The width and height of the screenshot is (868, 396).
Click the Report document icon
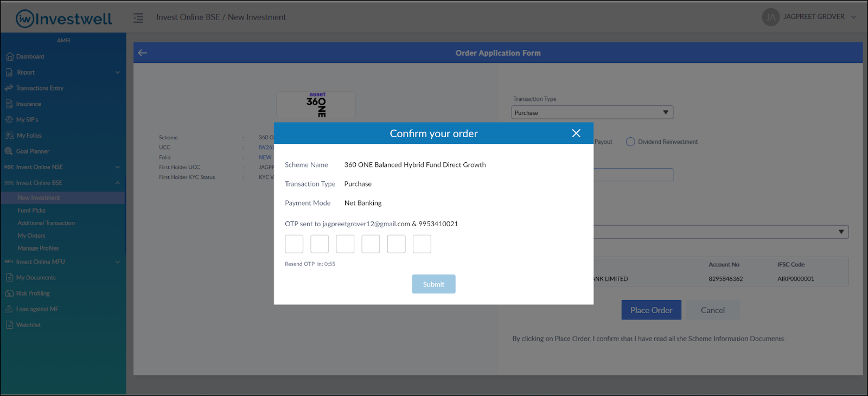[x=9, y=72]
